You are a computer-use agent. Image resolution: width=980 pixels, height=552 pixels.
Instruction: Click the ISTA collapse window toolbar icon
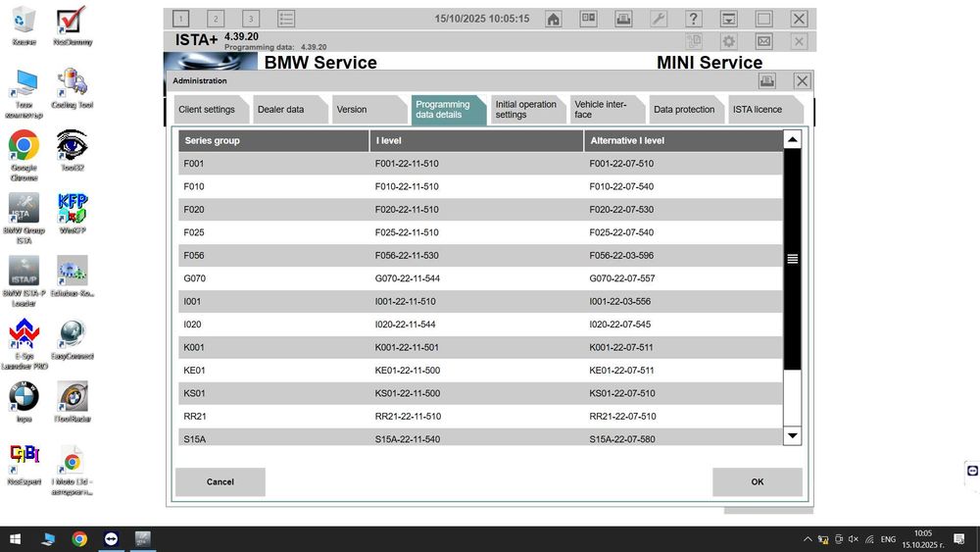point(729,19)
